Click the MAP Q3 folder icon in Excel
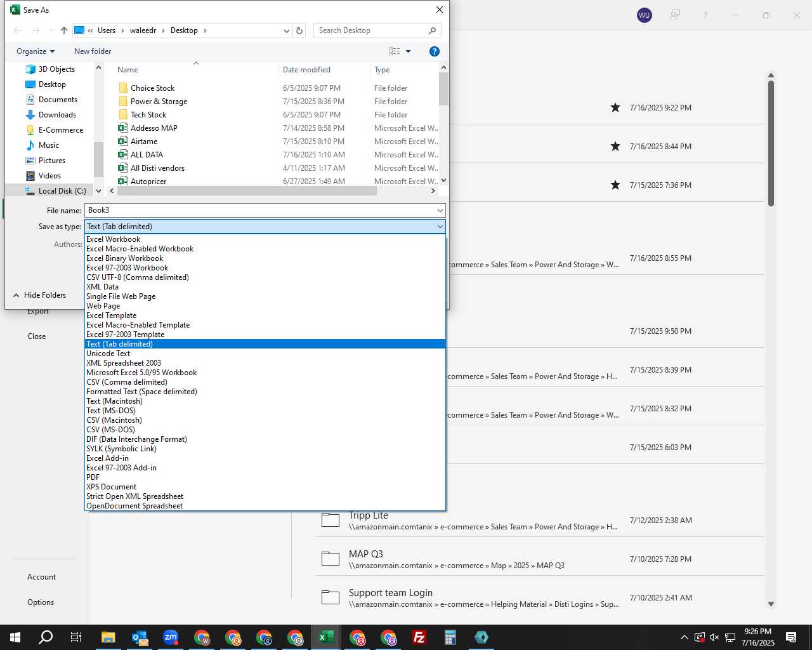Viewport: 812px width, 650px height. point(331,559)
